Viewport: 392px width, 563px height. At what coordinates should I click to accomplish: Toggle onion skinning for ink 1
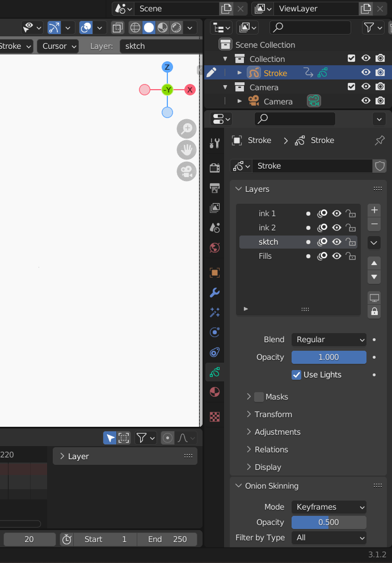pos(322,213)
